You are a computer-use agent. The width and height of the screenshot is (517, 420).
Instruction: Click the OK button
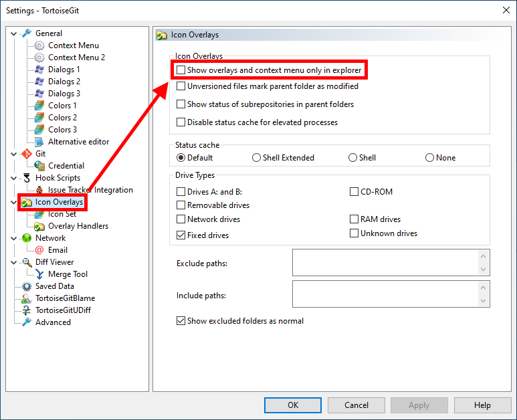click(x=293, y=405)
